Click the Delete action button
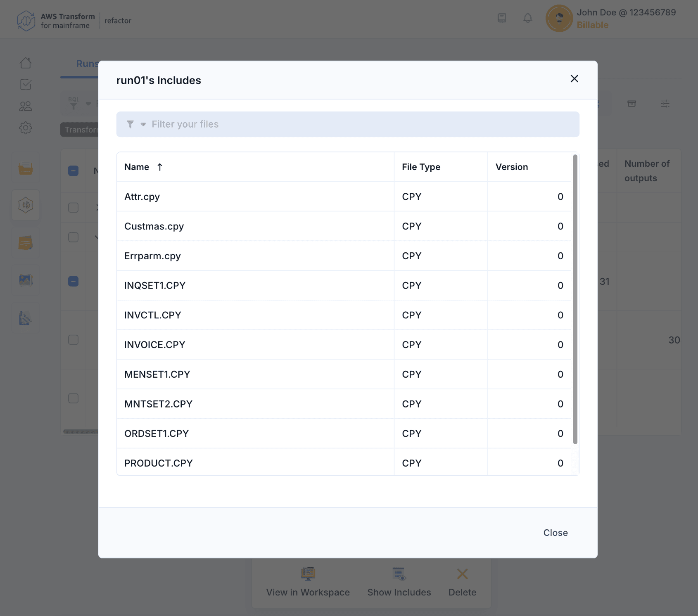 (462, 583)
